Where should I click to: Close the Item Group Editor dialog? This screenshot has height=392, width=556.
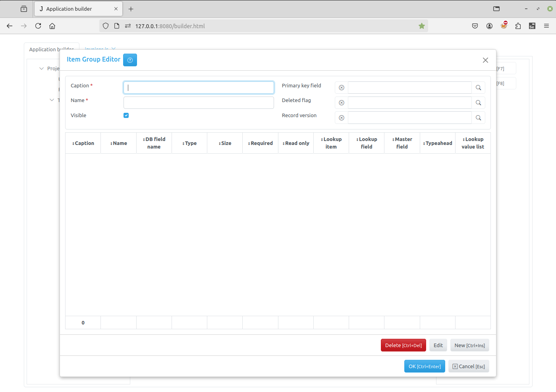(x=485, y=60)
